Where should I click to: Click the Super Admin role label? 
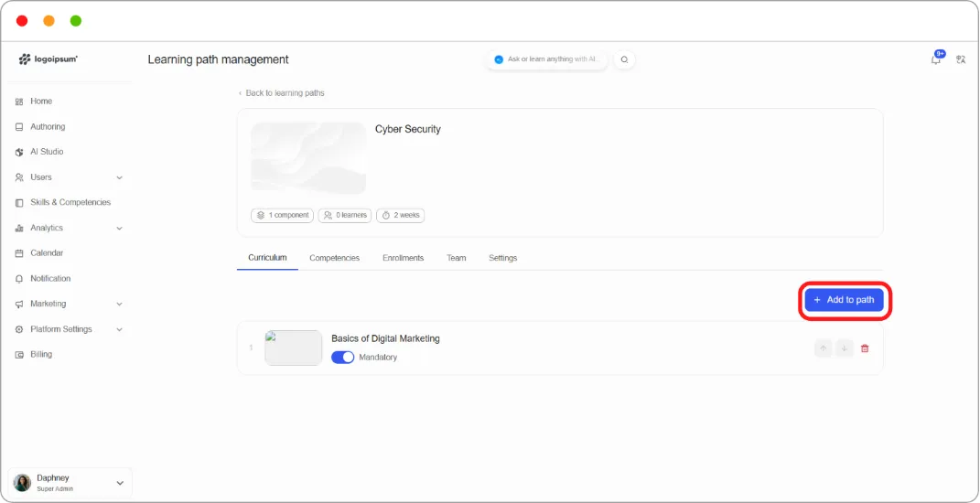pos(55,488)
